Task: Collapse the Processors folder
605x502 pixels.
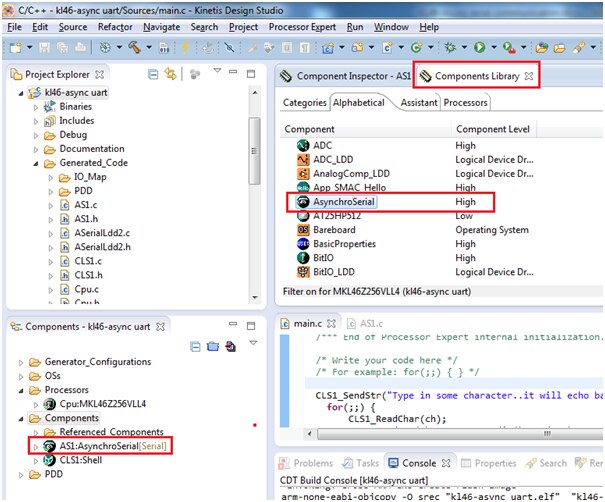Action: (x=21, y=390)
